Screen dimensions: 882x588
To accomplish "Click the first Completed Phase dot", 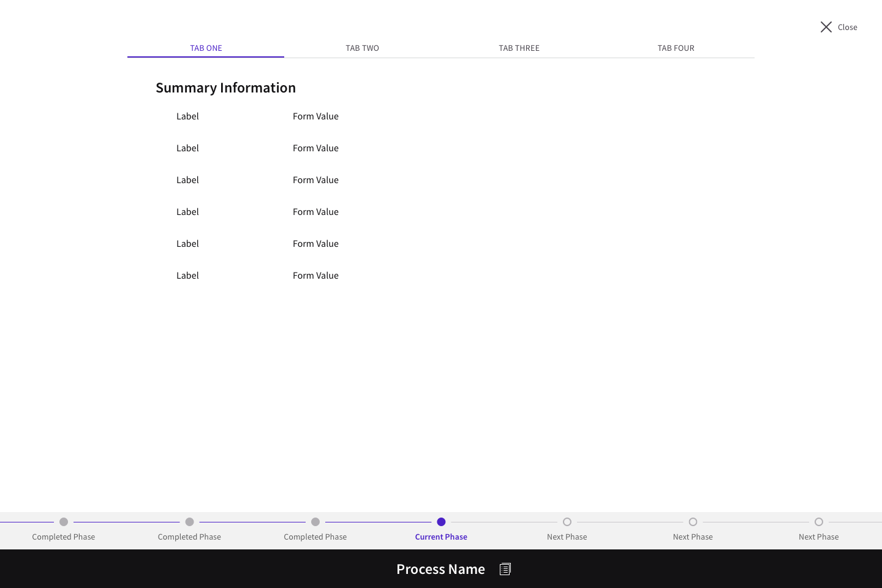I will [64, 522].
